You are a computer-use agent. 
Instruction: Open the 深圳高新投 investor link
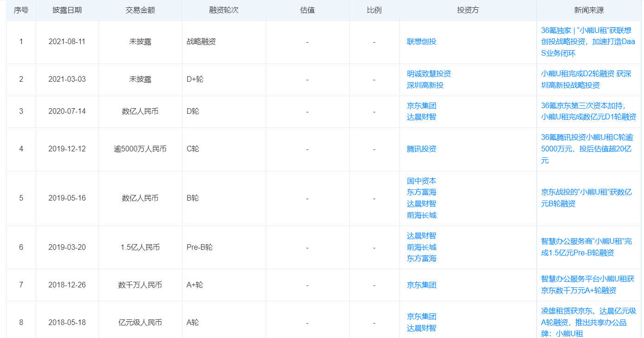click(x=425, y=85)
